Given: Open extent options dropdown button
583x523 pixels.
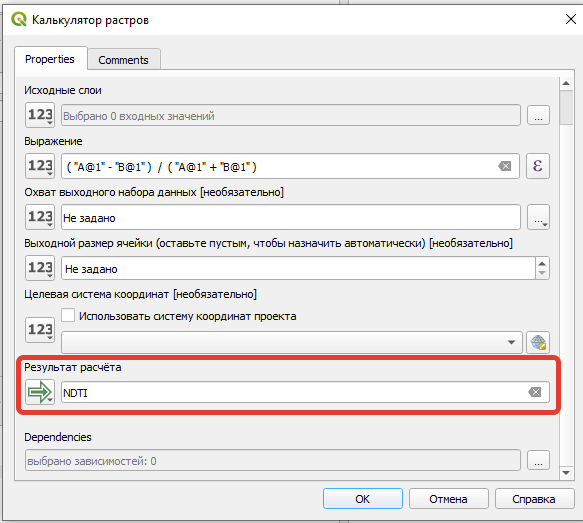Looking at the screenshot, I should pyautogui.click(x=538, y=217).
